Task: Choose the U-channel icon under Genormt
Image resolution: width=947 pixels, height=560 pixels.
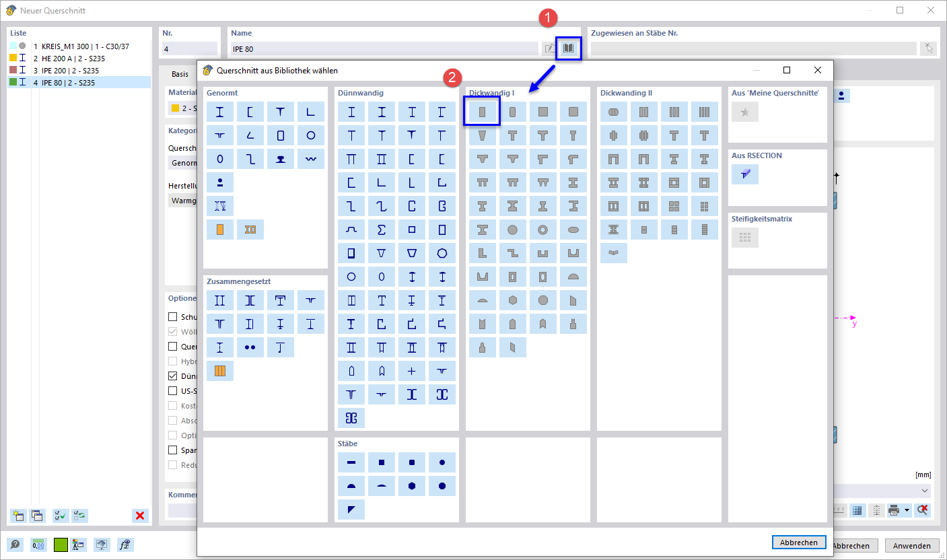Action: (250, 112)
